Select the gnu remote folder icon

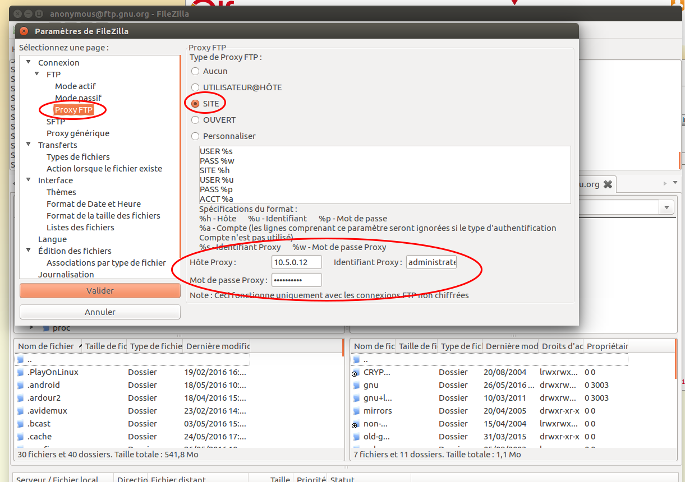pyautogui.click(x=356, y=384)
